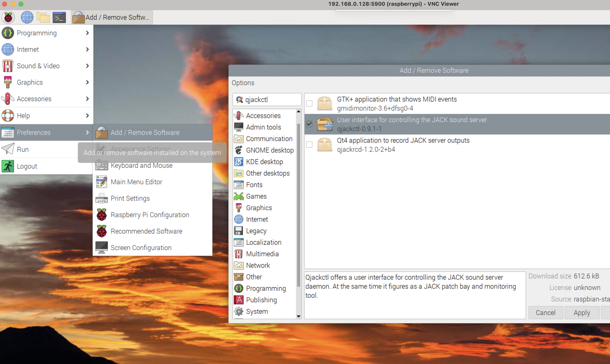The height and width of the screenshot is (364, 610).
Task: Click the Cancel button
Action: (x=545, y=313)
